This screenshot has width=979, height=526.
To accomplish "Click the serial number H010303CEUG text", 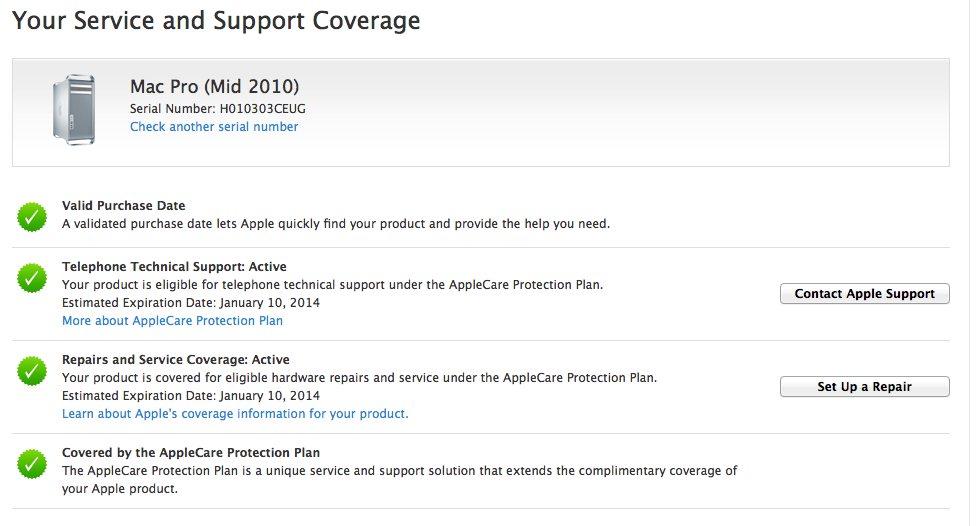I will (x=263, y=109).
